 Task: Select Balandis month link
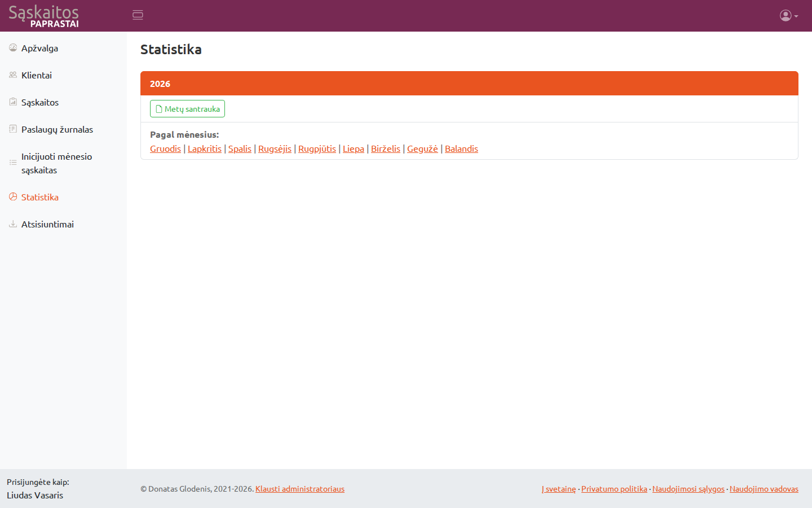pos(461,148)
